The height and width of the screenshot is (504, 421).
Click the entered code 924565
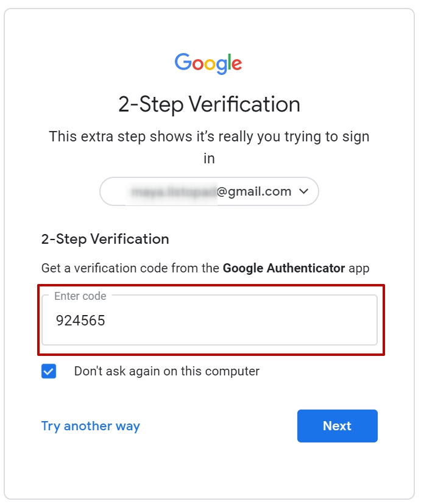coord(80,321)
